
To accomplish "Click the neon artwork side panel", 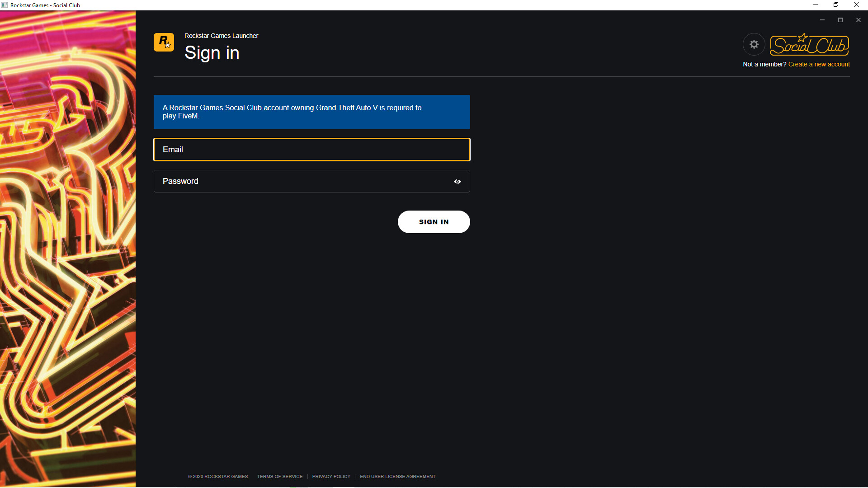I will [x=68, y=249].
